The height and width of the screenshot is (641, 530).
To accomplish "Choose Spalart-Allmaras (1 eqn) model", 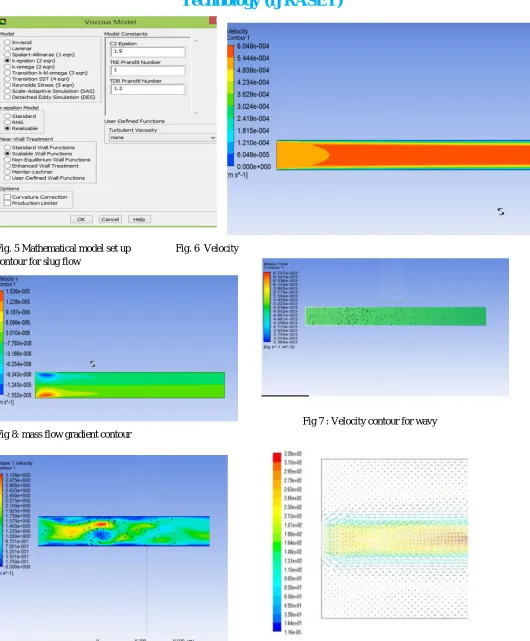I will [x=7, y=54].
